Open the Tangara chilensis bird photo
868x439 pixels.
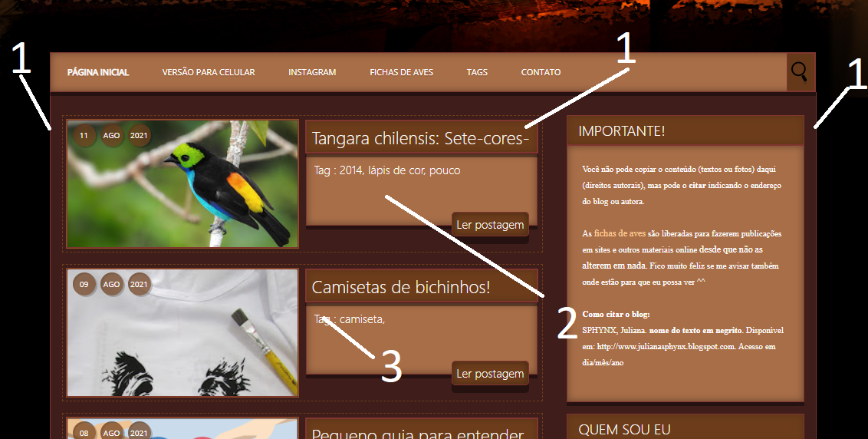(182, 183)
